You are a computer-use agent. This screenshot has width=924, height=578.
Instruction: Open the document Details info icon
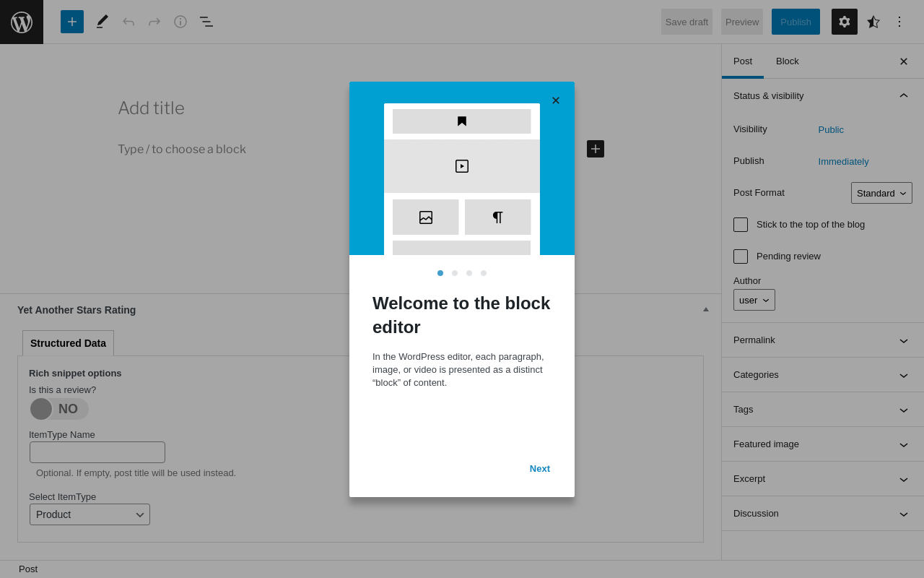pos(180,22)
